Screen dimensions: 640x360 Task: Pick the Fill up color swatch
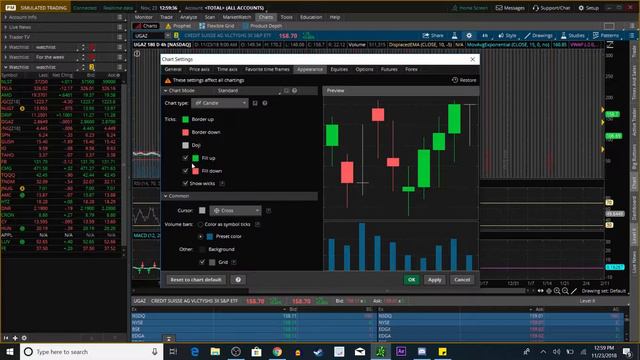pos(196,158)
